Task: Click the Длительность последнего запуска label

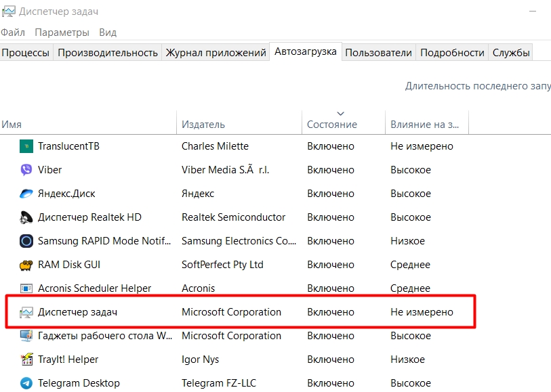Action: 478,86
